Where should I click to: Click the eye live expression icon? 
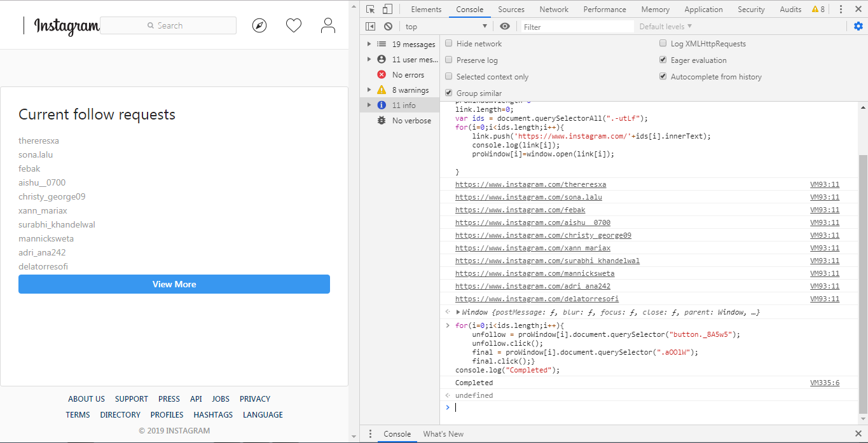[505, 26]
